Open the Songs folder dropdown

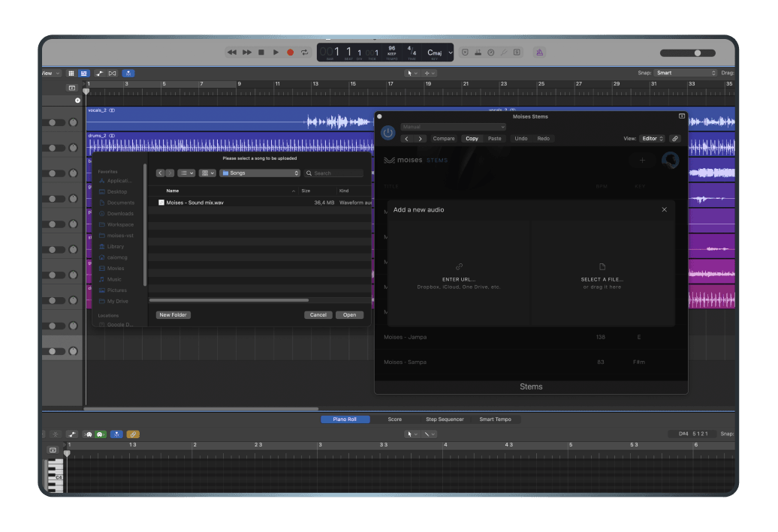click(x=260, y=173)
